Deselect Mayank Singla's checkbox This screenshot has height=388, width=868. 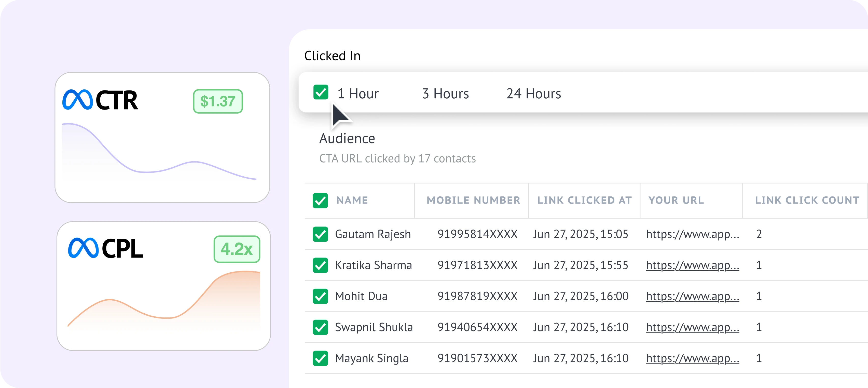point(320,358)
